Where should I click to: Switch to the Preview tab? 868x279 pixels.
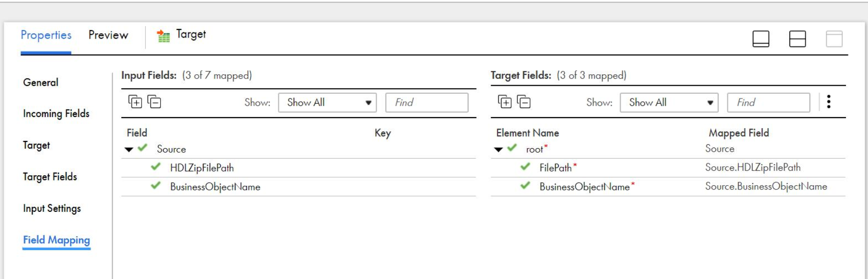(x=108, y=35)
